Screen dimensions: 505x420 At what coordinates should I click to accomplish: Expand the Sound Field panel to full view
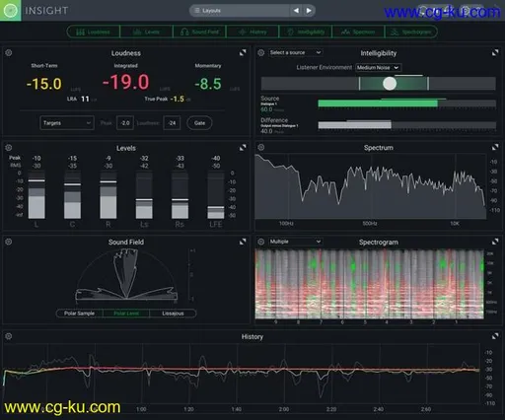click(x=243, y=242)
